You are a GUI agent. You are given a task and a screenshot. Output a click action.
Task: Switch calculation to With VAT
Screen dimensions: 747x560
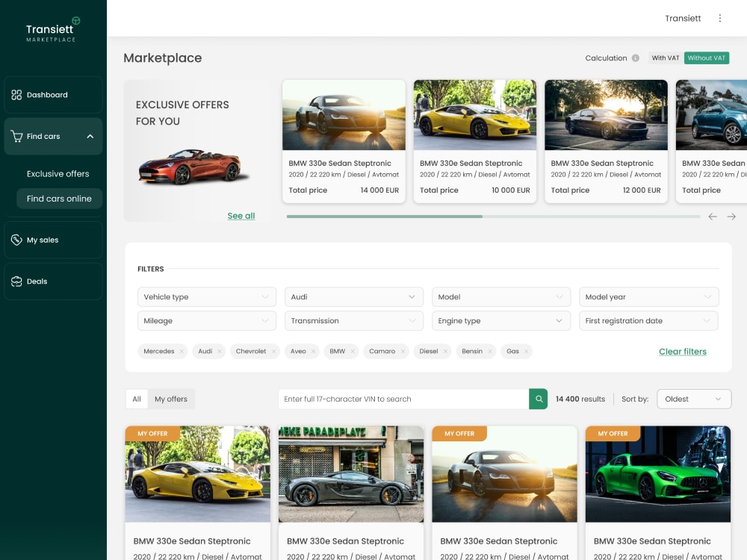tap(666, 58)
